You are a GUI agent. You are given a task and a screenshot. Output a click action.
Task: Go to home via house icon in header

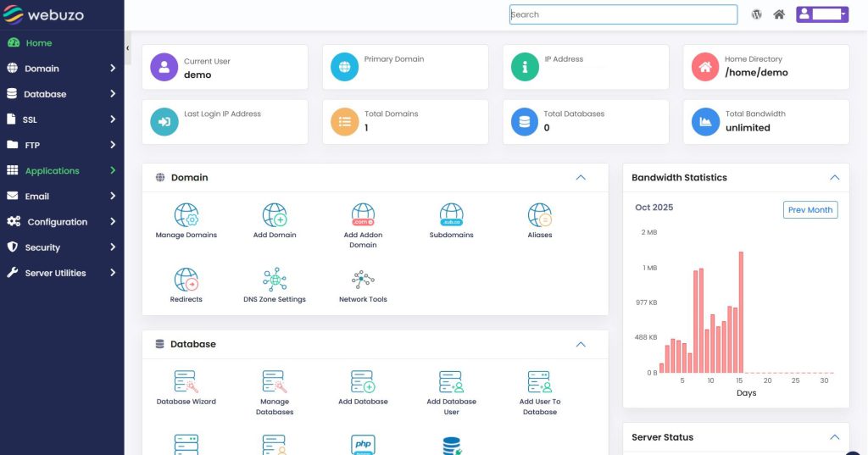tap(779, 14)
